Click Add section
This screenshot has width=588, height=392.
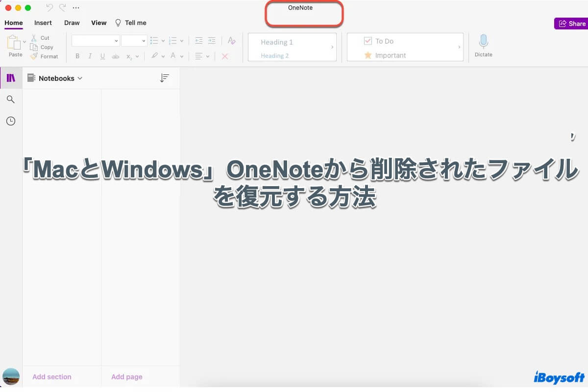pos(52,377)
